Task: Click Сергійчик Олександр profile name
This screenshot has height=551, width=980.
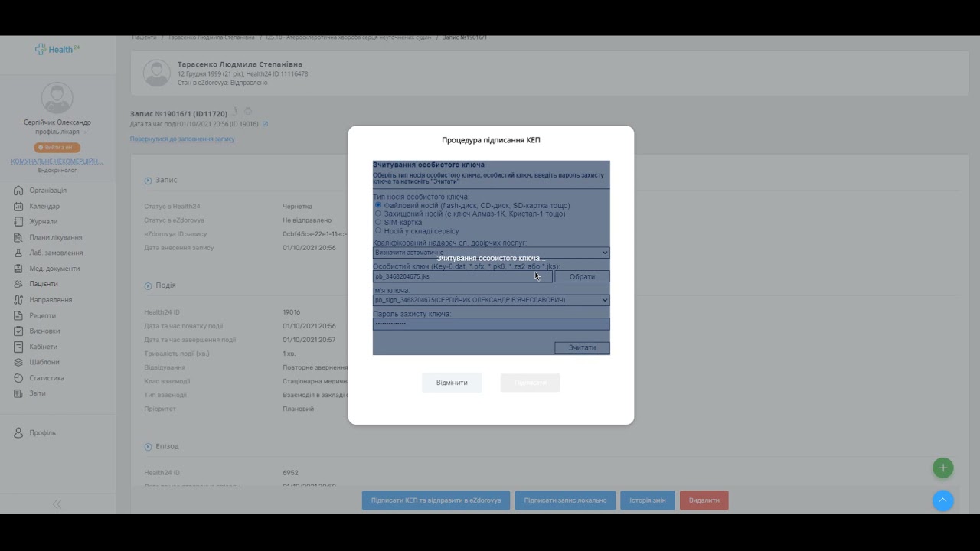Action: pos(57,122)
